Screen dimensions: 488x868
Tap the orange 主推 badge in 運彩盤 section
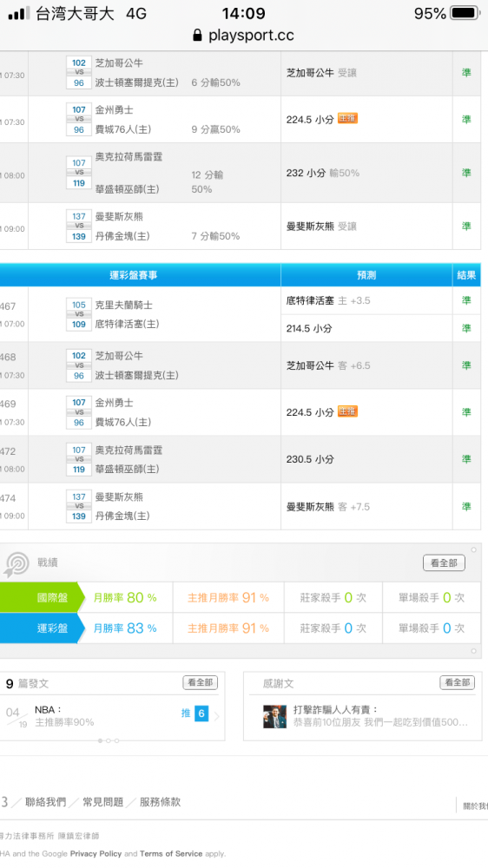(x=347, y=411)
